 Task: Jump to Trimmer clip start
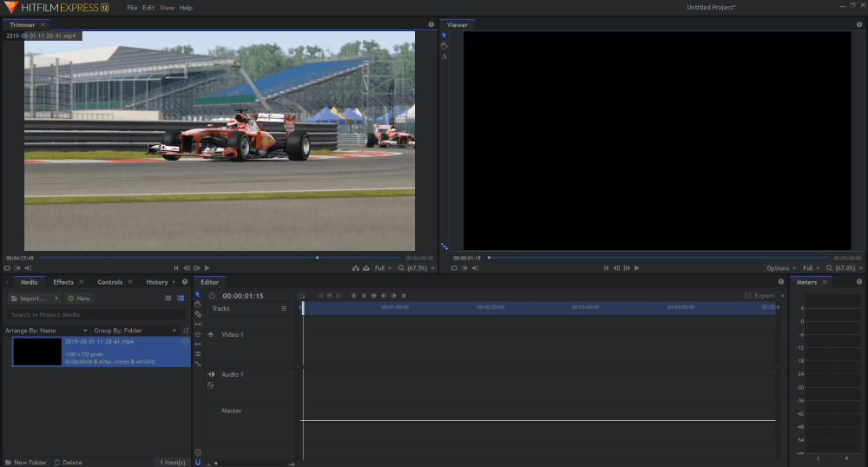click(x=176, y=268)
